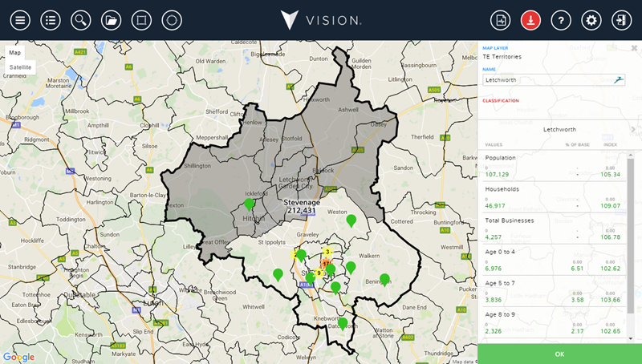The width and height of the screenshot is (642, 364).
Task: Click the green OK button
Action: click(x=559, y=354)
